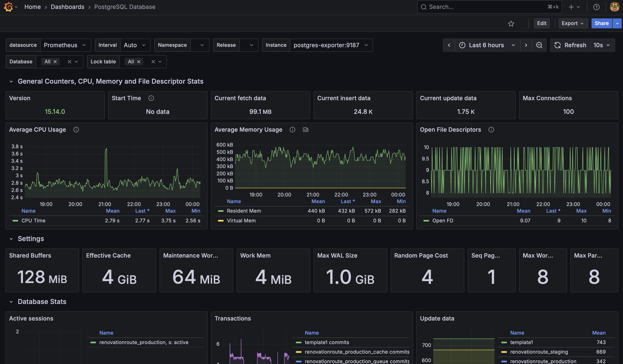Viewport: 623px width, 364px height.
Task: Click the user profile avatar
Action: (614, 7)
